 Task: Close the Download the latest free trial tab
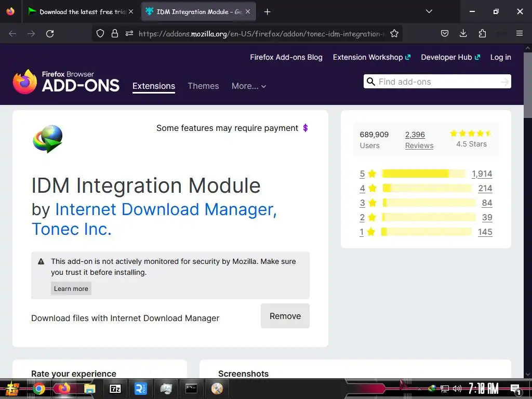click(131, 11)
